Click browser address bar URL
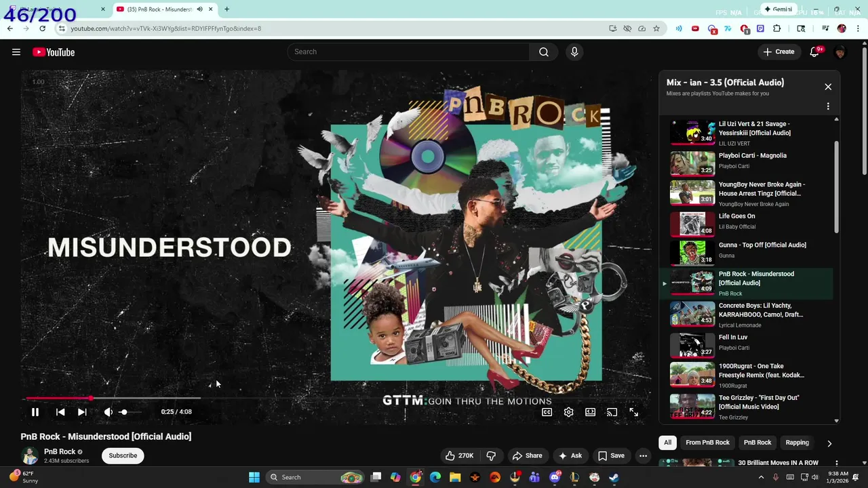The width and height of the screenshot is (868, 488). 165,28
